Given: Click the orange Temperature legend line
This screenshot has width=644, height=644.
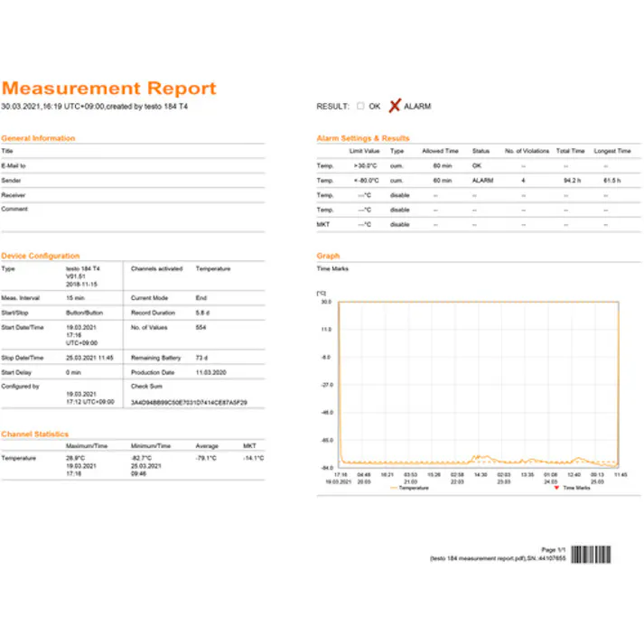Looking at the screenshot, I should tap(393, 488).
